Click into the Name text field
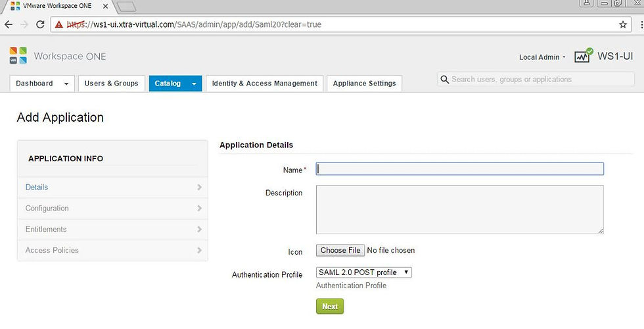644x329 pixels. 459,169
